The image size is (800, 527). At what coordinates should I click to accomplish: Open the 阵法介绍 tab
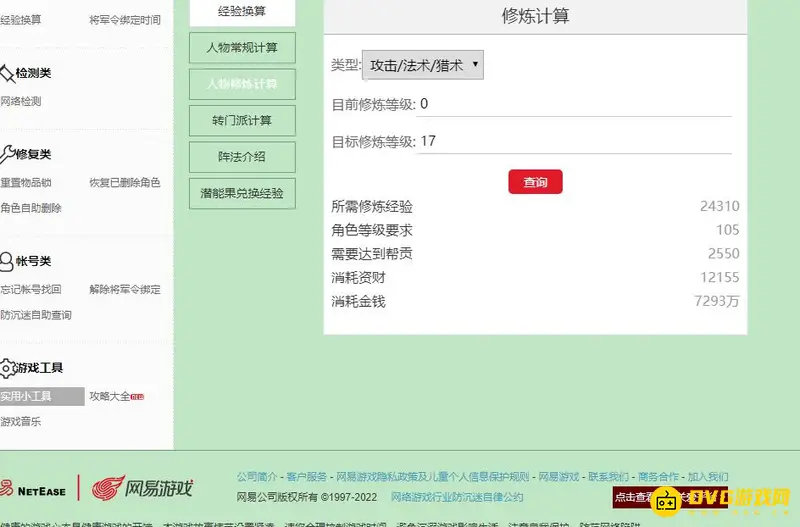click(x=242, y=157)
